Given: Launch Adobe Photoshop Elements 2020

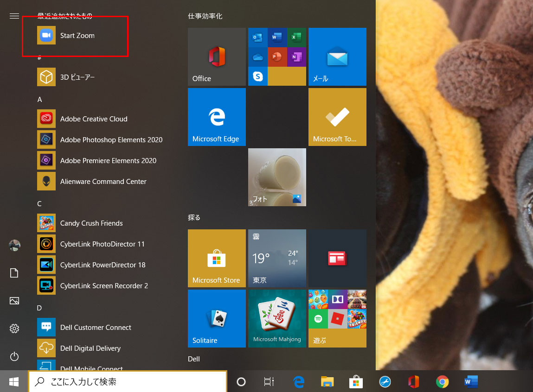Looking at the screenshot, I should [x=110, y=140].
